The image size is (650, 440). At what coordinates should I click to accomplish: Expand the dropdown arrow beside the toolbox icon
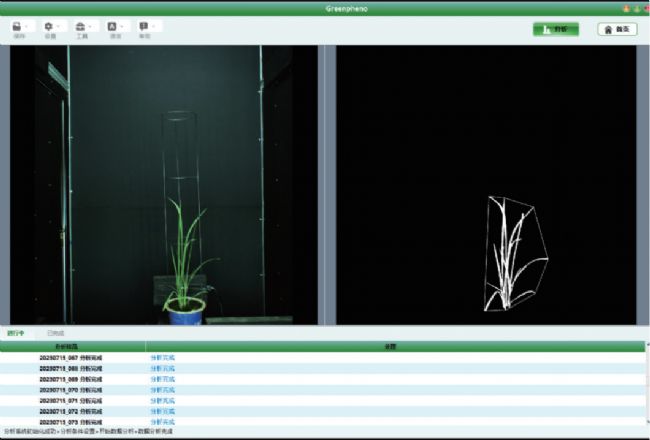92,26
